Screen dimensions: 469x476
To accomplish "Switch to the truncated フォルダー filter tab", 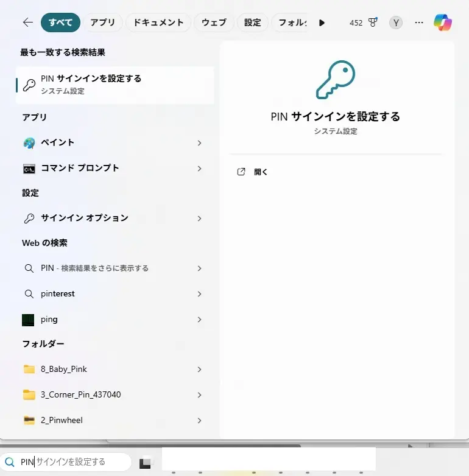I will tap(291, 23).
